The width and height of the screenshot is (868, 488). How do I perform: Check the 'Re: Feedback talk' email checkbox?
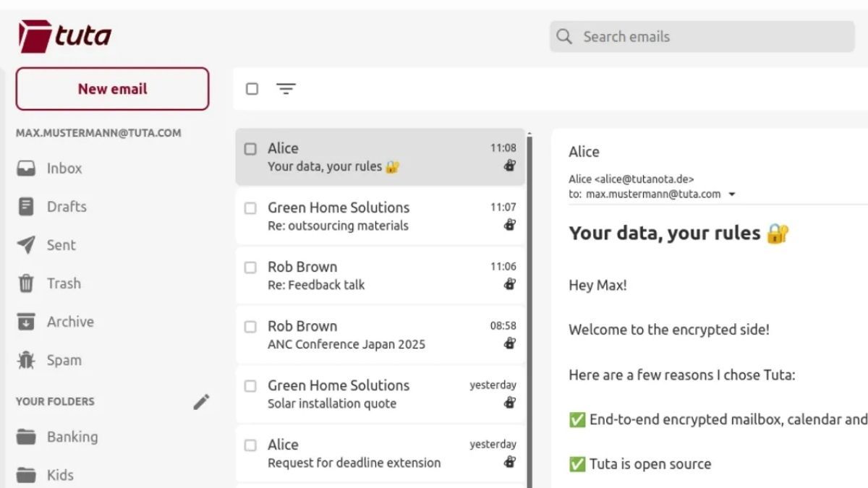coord(250,267)
